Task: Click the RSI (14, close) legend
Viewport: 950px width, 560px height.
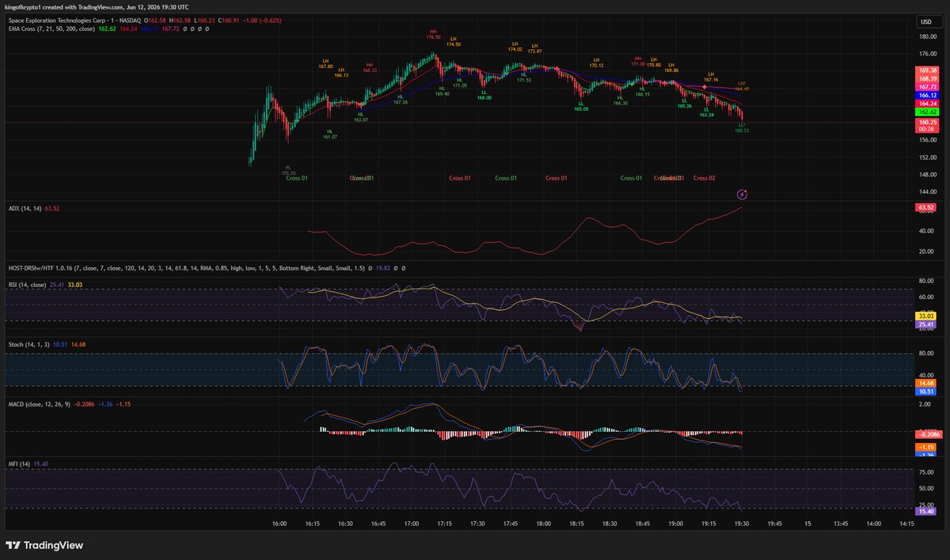Action: 26,284
